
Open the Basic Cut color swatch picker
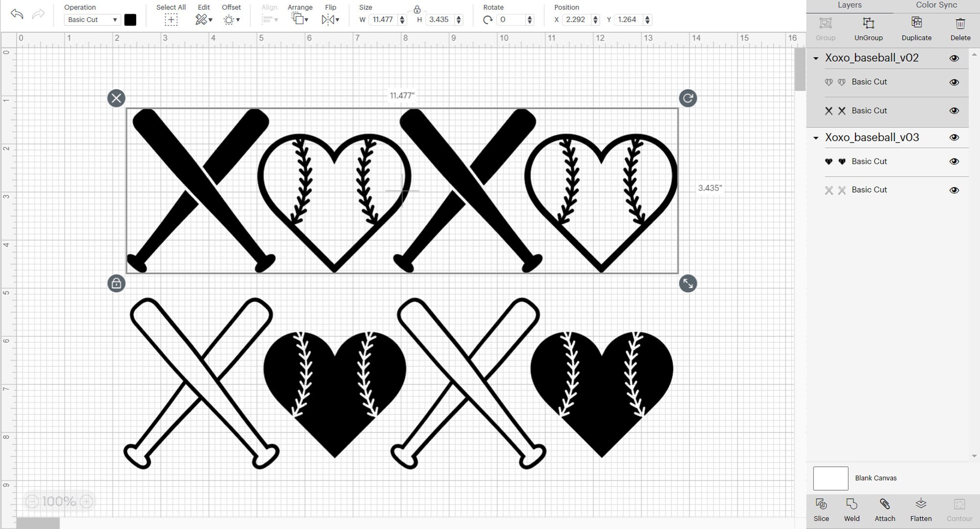coord(130,20)
